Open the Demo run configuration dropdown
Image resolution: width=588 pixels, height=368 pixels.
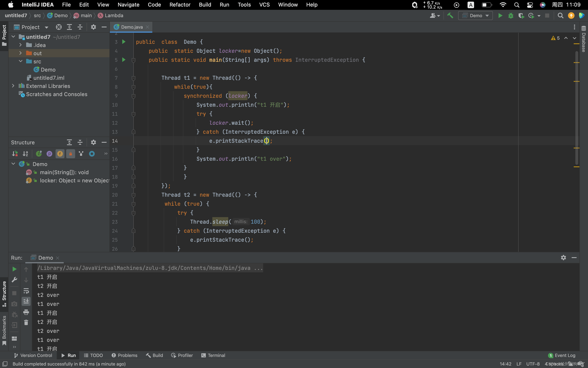click(475, 16)
